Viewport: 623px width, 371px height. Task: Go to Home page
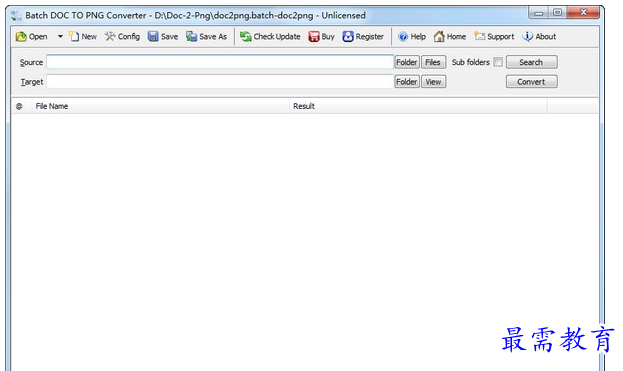pos(450,37)
